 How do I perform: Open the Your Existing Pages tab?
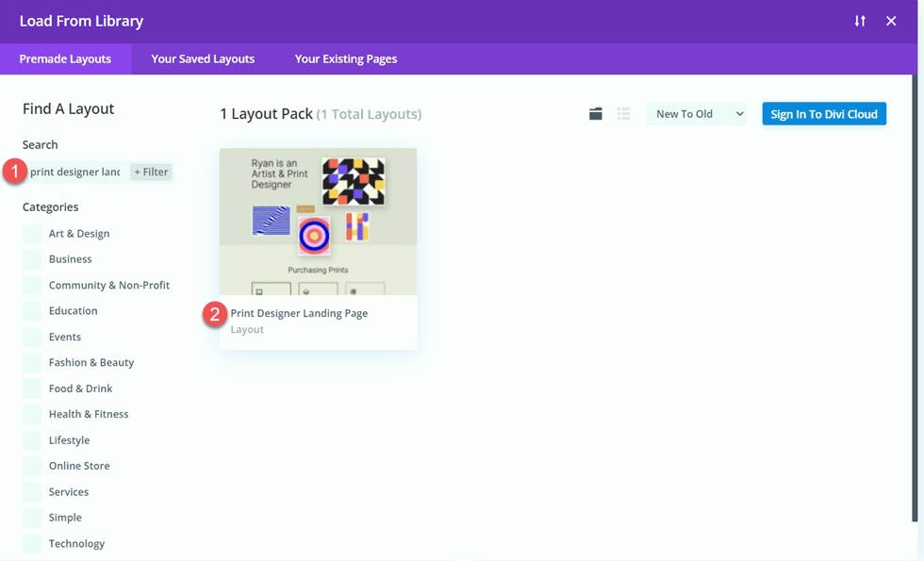point(345,58)
